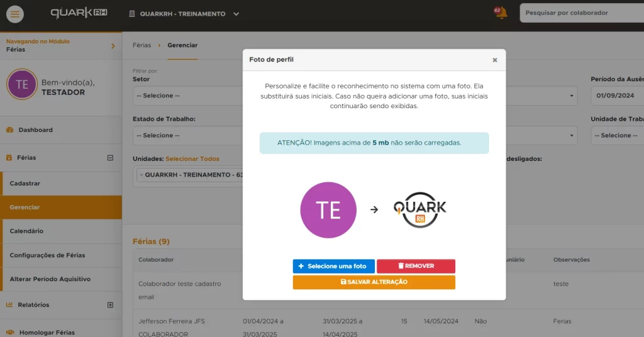Select Calendário in the sidebar
This screenshot has height=337, width=644.
pos(26,231)
